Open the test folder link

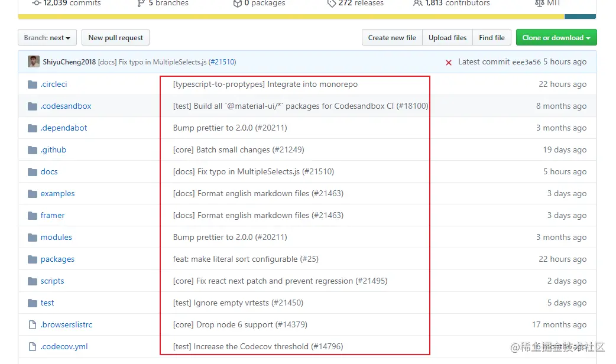tap(47, 303)
